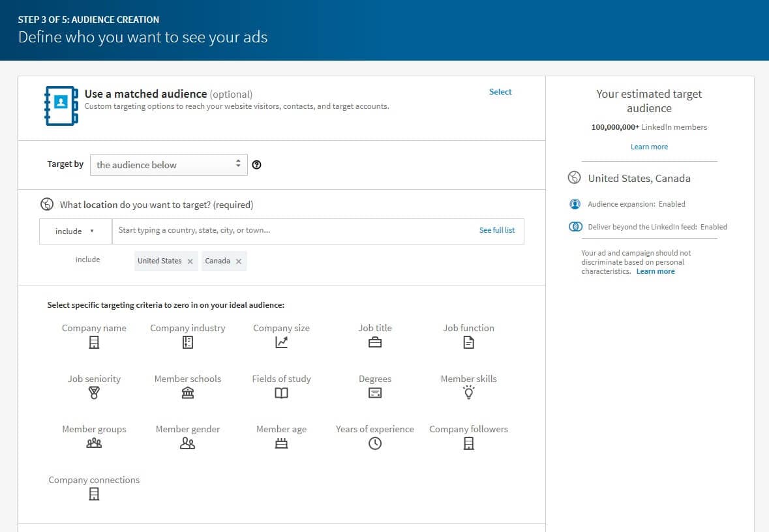
Task: Click the help icon next to Target by
Action: pos(256,164)
